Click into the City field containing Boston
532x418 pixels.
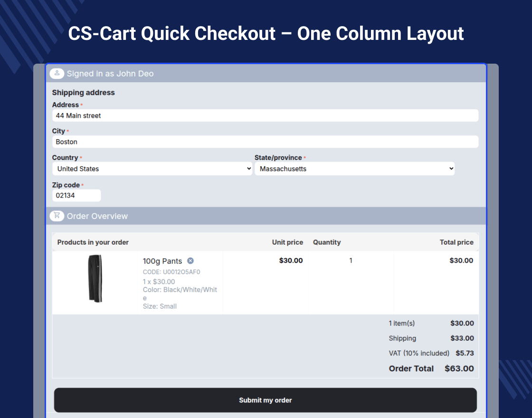pos(265,142)
